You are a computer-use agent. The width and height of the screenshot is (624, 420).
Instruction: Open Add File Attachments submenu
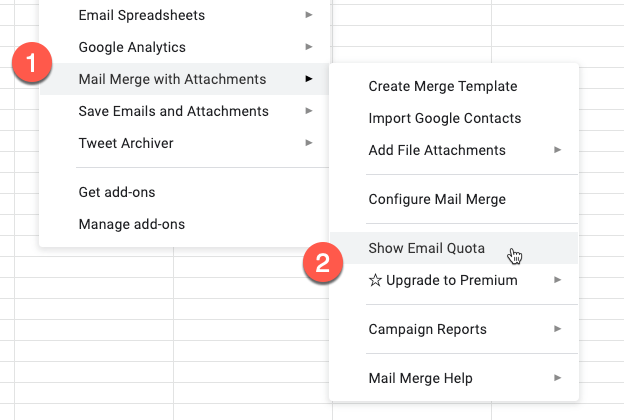[x=454, y=150]
